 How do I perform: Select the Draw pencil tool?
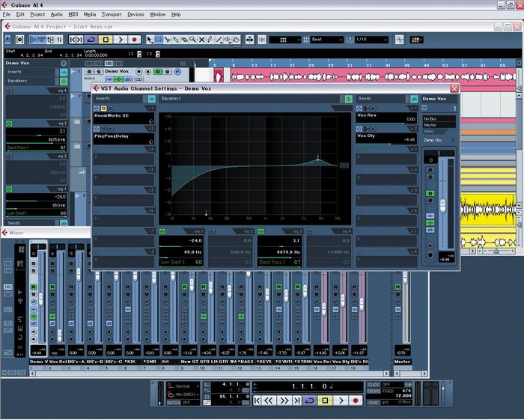[210, 40]
